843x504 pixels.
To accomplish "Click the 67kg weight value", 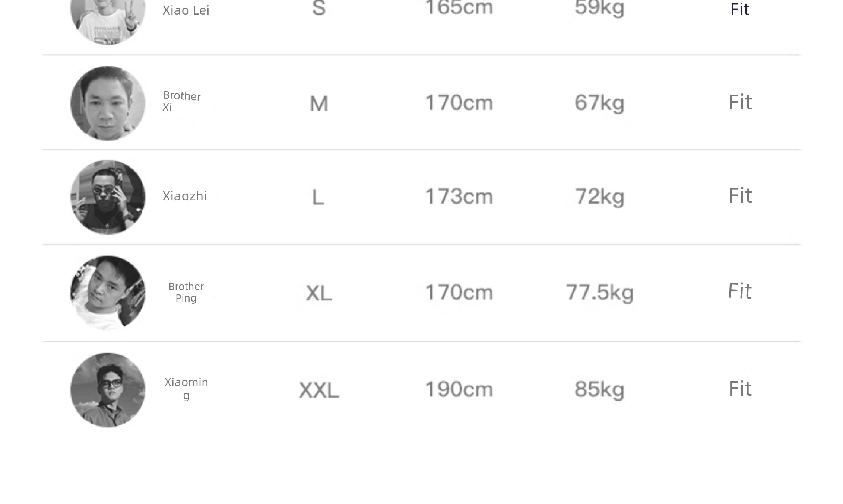I will (x=599, y=103).
